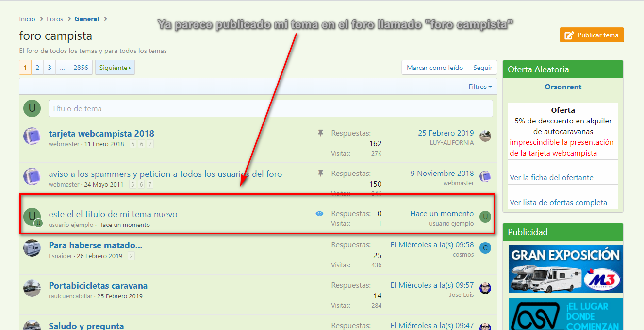Screen dimensions: 644x330
Task: Open Esnaider author profile link
Action: pos(60,256)
